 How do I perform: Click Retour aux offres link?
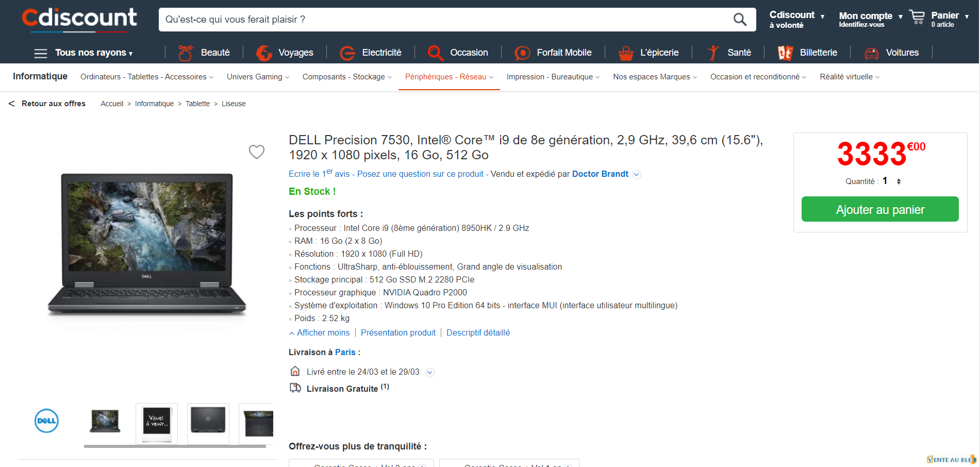[54, 104]
